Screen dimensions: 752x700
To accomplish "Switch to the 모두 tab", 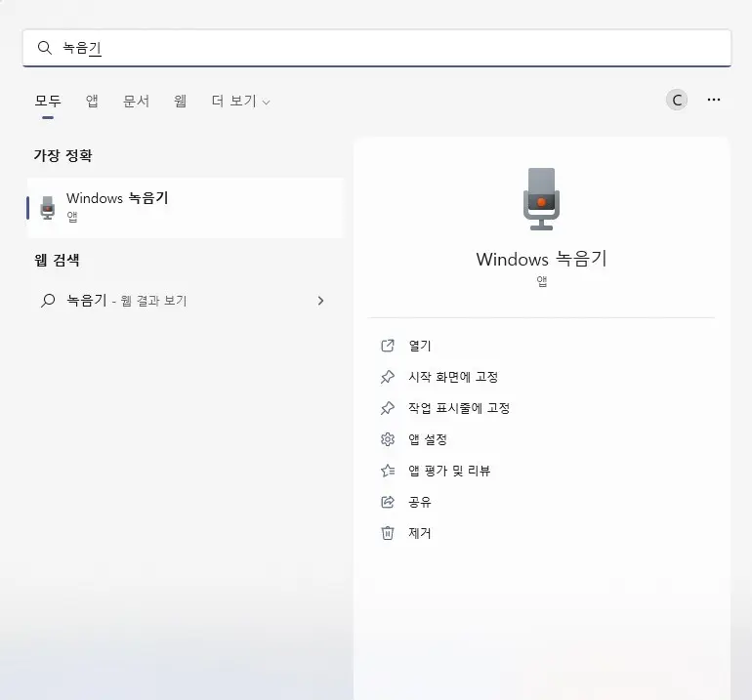I will pos(48,101).
